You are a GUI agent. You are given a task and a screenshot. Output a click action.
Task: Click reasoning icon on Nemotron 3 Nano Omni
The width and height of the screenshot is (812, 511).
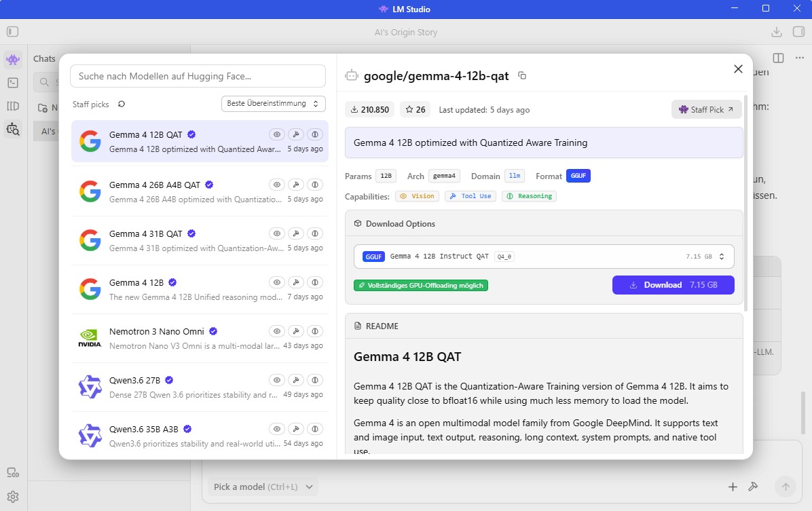point(315,331)
